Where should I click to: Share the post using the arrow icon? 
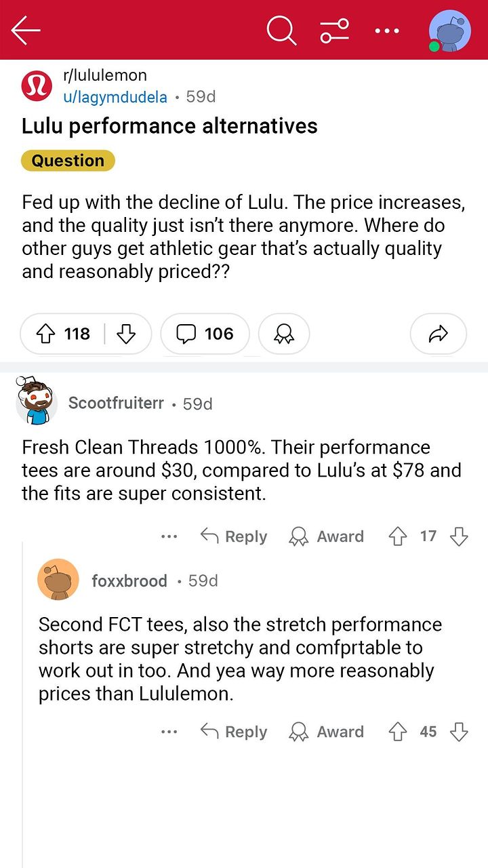click(439, 334)
